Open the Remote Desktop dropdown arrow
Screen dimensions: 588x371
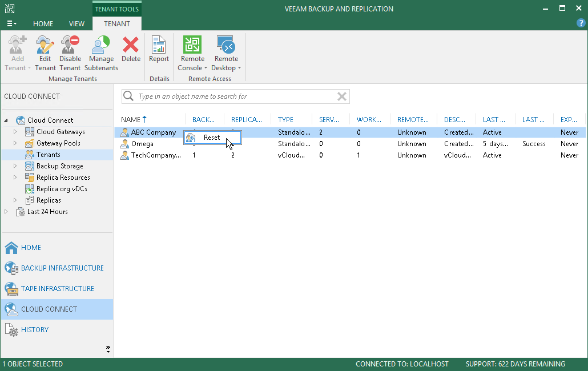pos(239,68)
